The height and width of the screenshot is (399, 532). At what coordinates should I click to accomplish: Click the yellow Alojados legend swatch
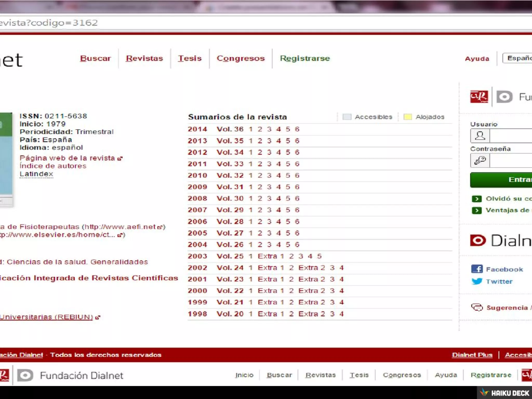407,117
